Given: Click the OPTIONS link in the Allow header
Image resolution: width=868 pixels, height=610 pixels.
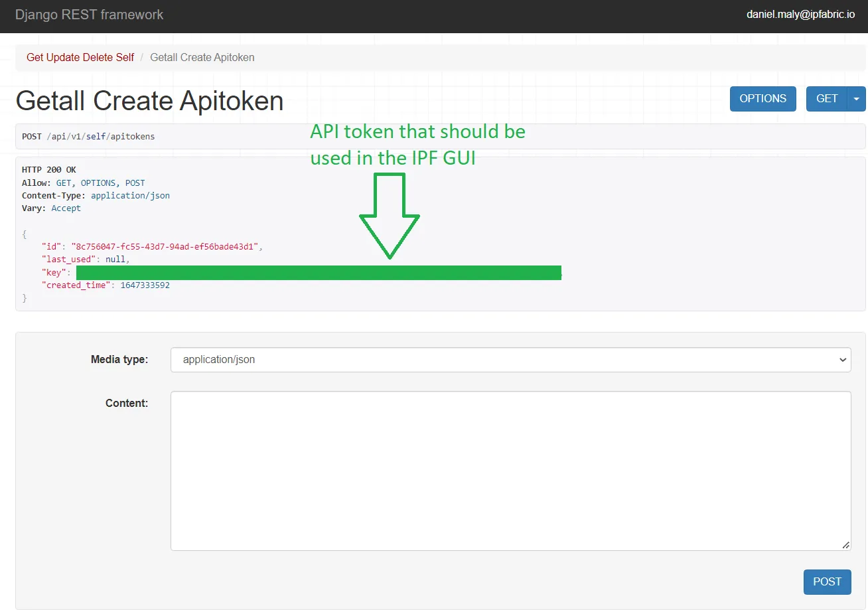Looking at the screenshot, I should tap(98, 183).
